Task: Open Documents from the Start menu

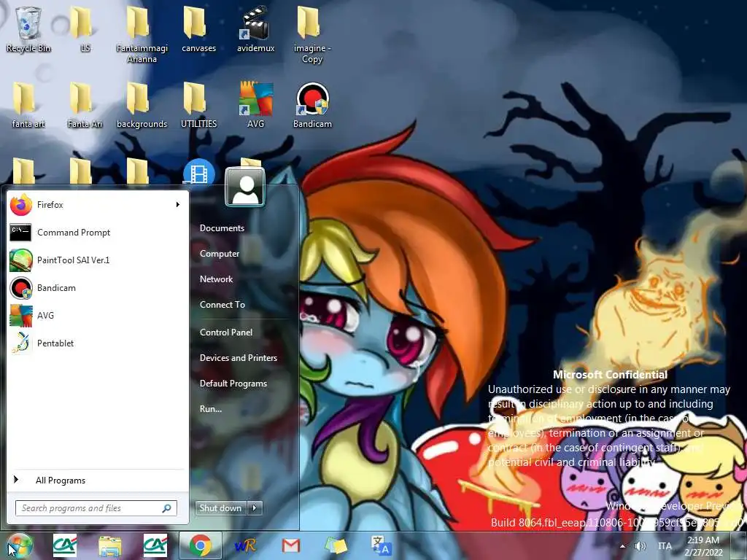Action: pyautogui.click(x=222, y=228)
